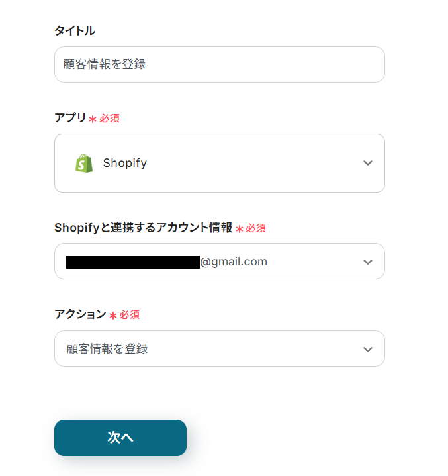
Task: Click the red asterisk beside アプリ
Action: 93,119
